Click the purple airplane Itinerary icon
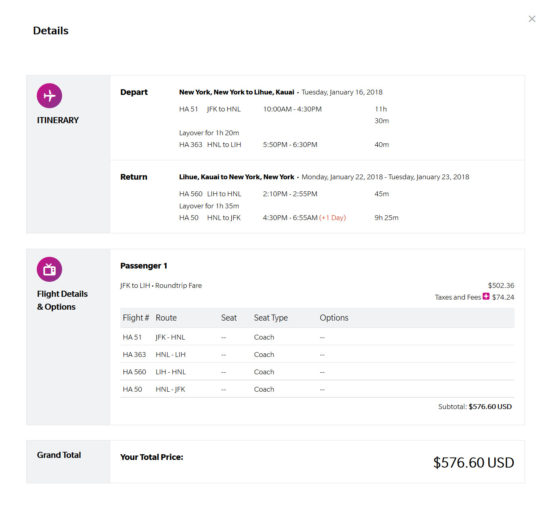The height and width of the screenshot is (514, 550). [x=49, y=95]
